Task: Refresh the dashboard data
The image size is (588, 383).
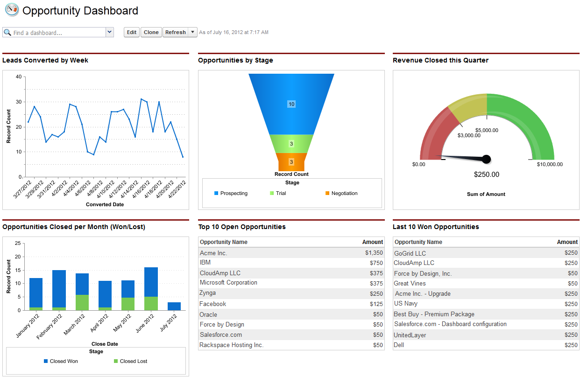Action: click(x=175, y=32)
